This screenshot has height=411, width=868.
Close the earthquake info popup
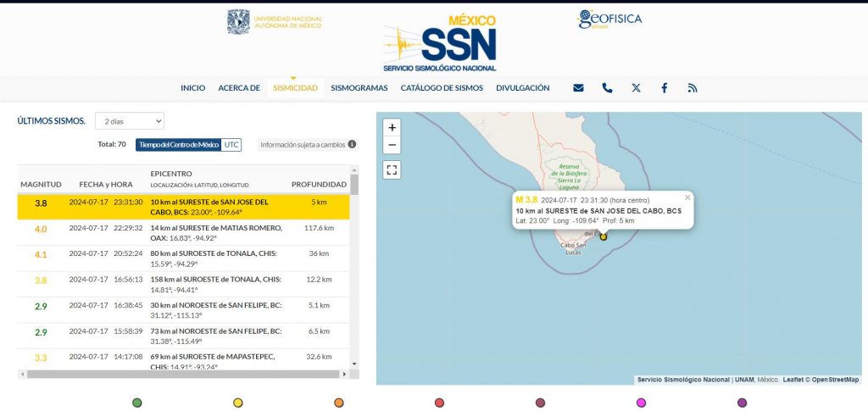(x=687, y=197)
